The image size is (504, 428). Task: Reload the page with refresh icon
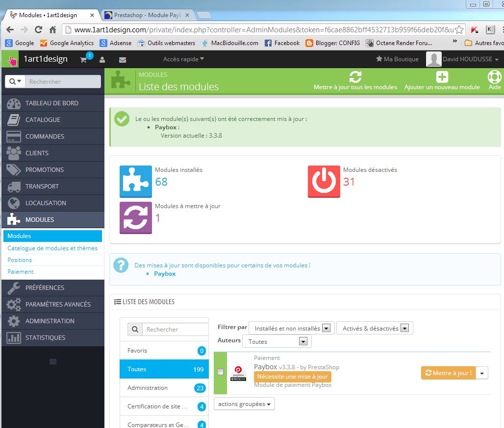(39, 29)
